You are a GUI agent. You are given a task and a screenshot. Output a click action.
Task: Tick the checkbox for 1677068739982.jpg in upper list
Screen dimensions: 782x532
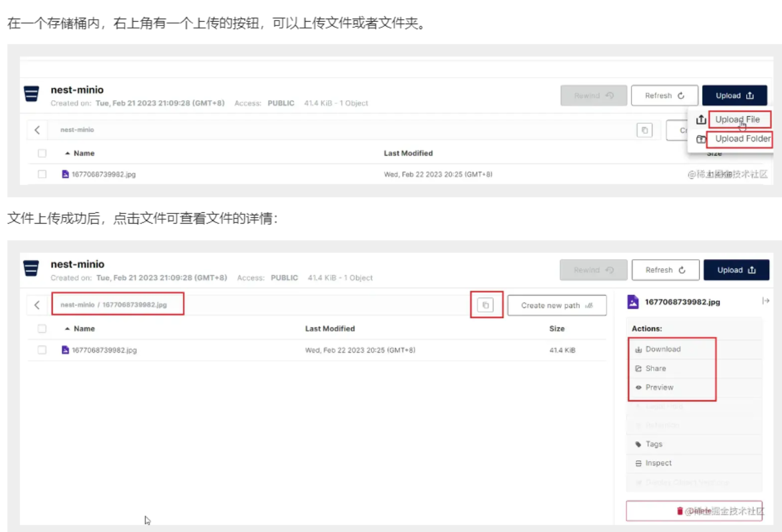[x=42, y=174]
